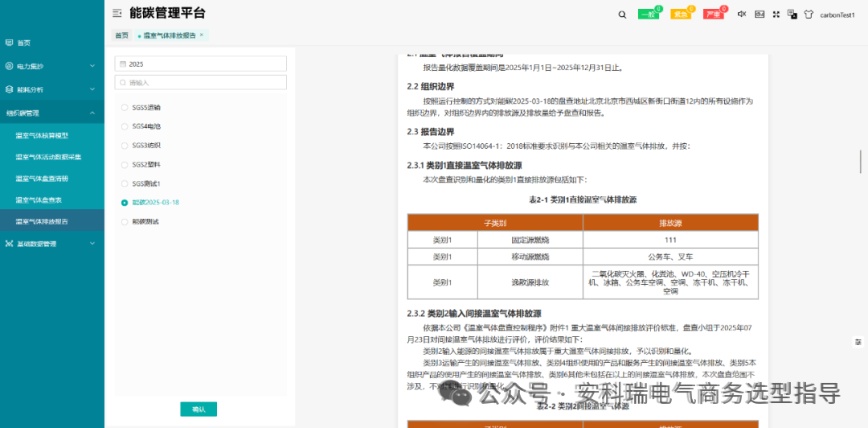This screenshot has width=868, height=428.
Task: Open 一般 general alarm badge
Action: (649, 14)
